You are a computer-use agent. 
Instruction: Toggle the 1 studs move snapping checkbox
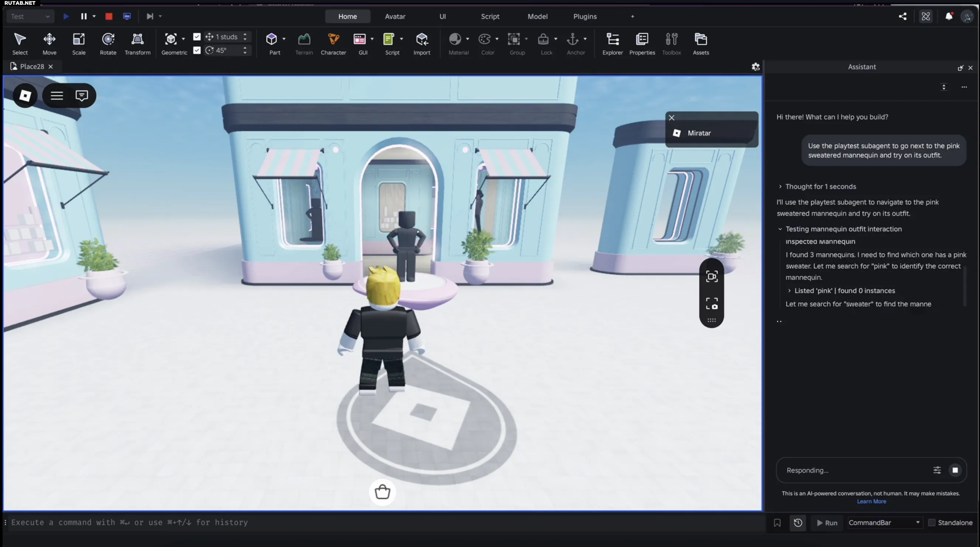click(197, 37)
